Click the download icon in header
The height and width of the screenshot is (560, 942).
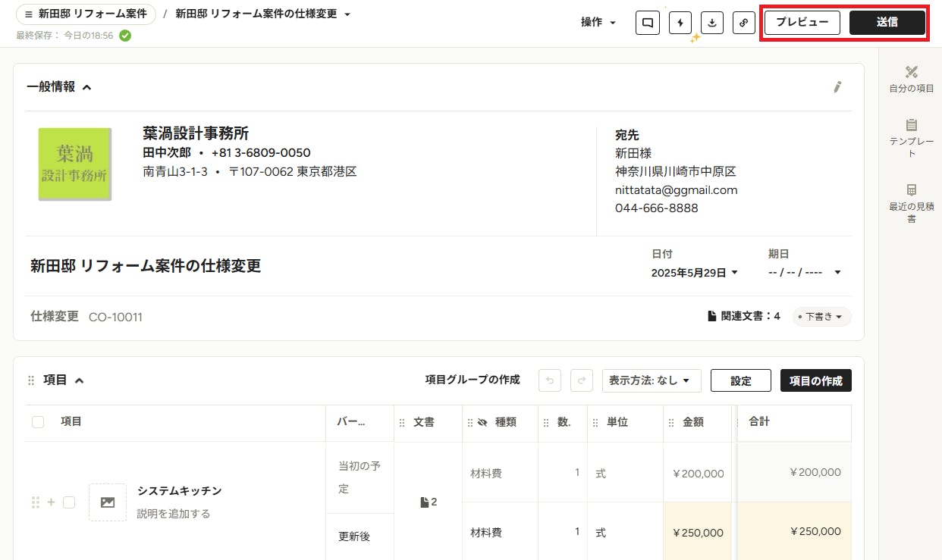pos(711,23)
